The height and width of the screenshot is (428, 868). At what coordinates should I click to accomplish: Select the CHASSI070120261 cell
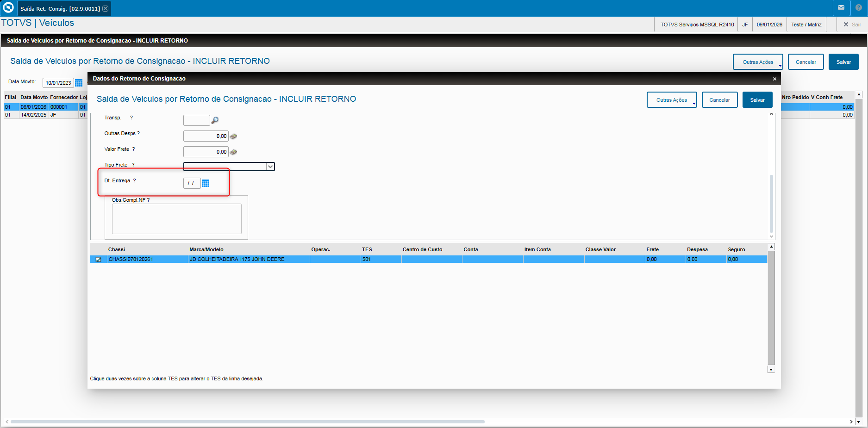pos(148,260)
